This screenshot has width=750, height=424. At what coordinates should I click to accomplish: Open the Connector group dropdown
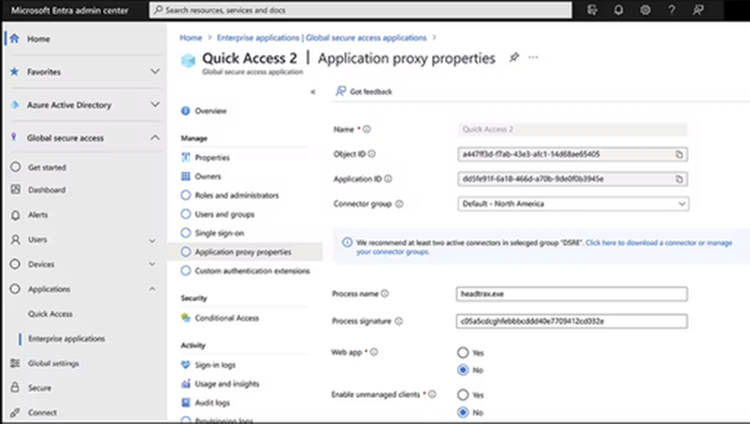(x=573, y=204)
